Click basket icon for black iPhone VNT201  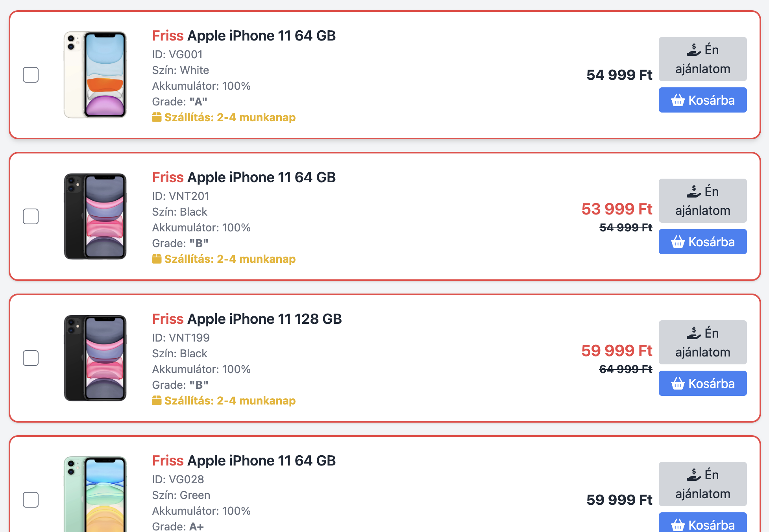pyautogui.click(x=678, y=242)
